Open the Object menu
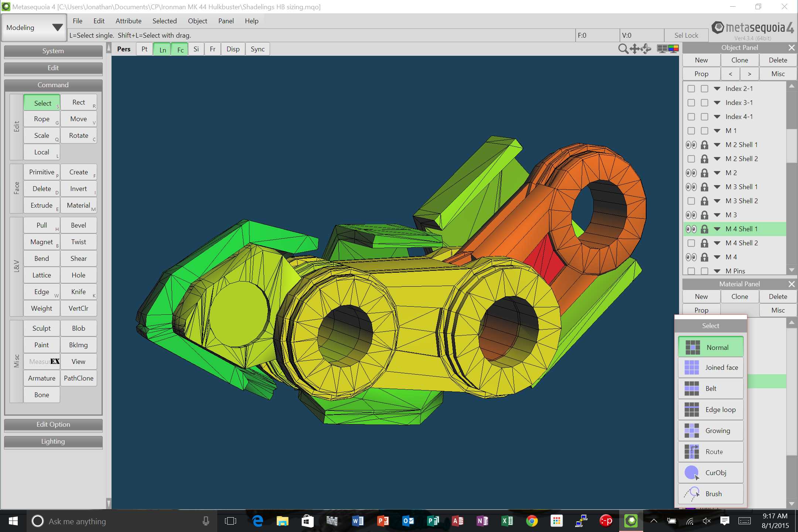Viewport: 798px width, 532px height. pos(197,21)
